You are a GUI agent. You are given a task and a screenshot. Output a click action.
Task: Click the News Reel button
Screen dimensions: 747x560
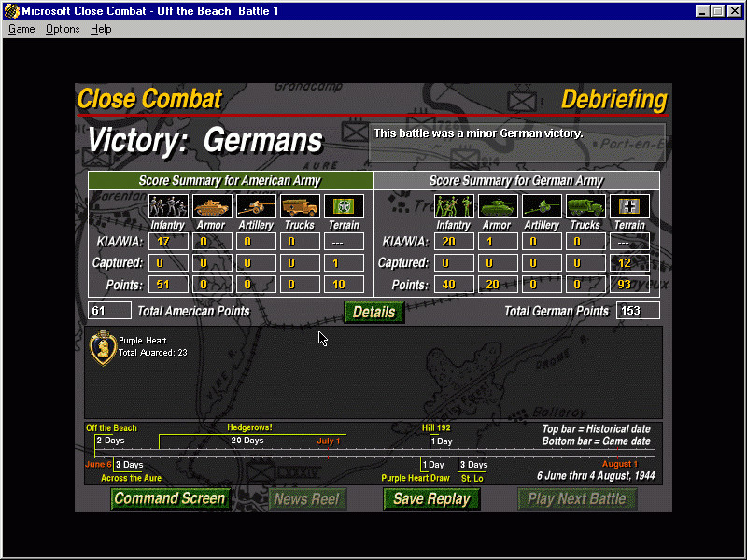(x=307, y=499)
